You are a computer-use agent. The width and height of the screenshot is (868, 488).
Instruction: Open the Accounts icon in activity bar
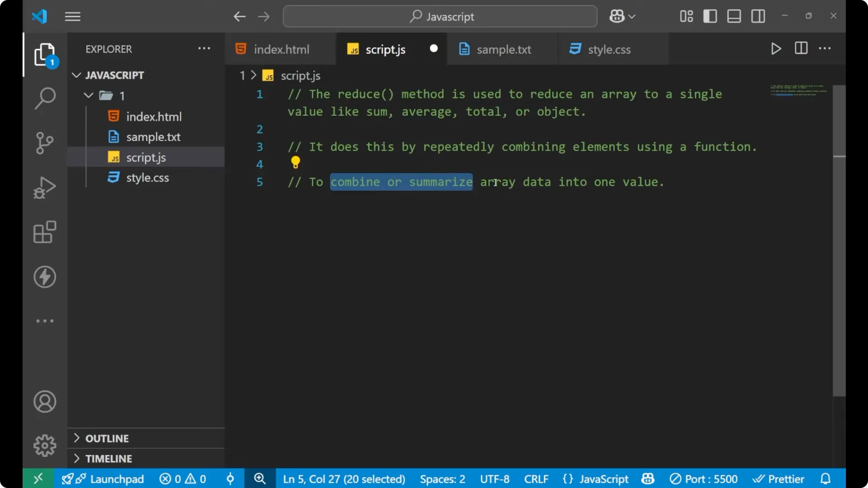tap(45, 402)
